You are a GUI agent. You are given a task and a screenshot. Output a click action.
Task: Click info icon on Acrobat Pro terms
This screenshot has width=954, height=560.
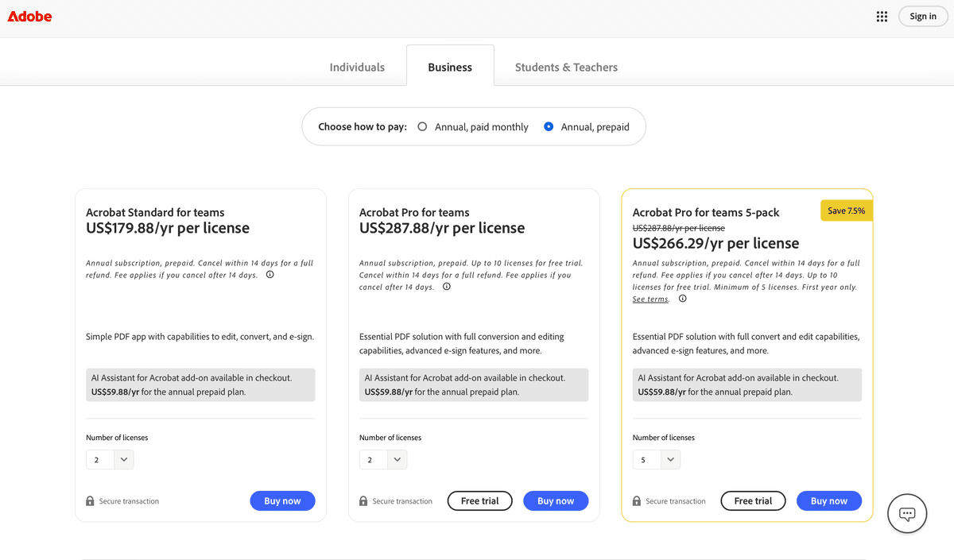pyautogui.click(x=447, y=287)
